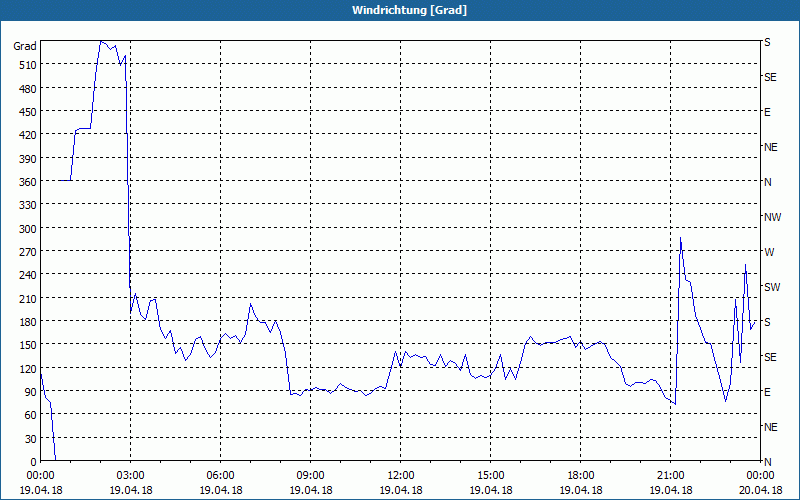This screenshot has height=500, width=800.
Task: Click the y-axis value 120
Action: tap(27, 368)
